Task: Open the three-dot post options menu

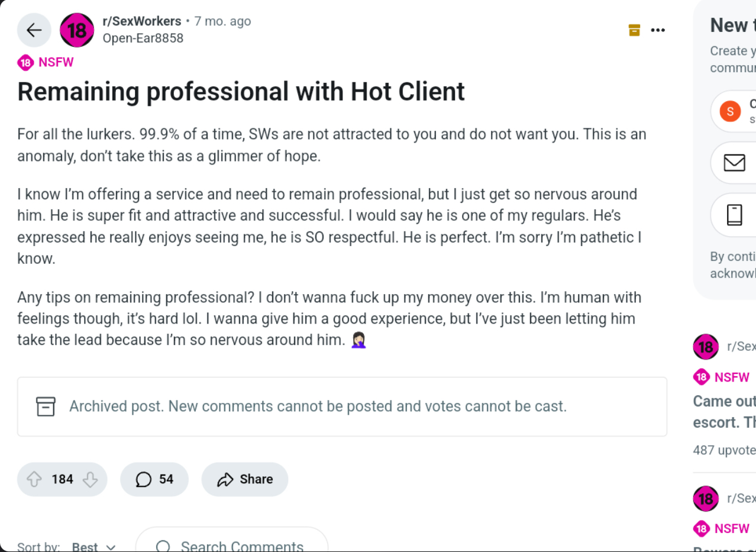Action: tap(658, 30)
